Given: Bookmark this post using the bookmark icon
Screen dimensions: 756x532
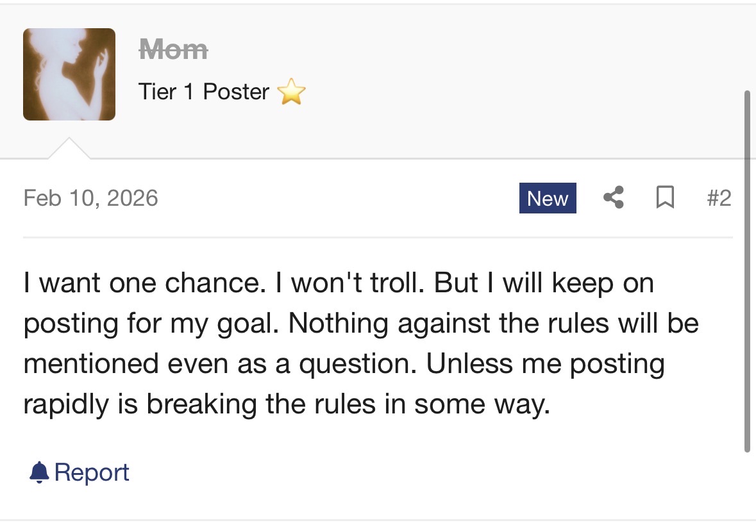Looking at the screenshot, I should (665, 198).
